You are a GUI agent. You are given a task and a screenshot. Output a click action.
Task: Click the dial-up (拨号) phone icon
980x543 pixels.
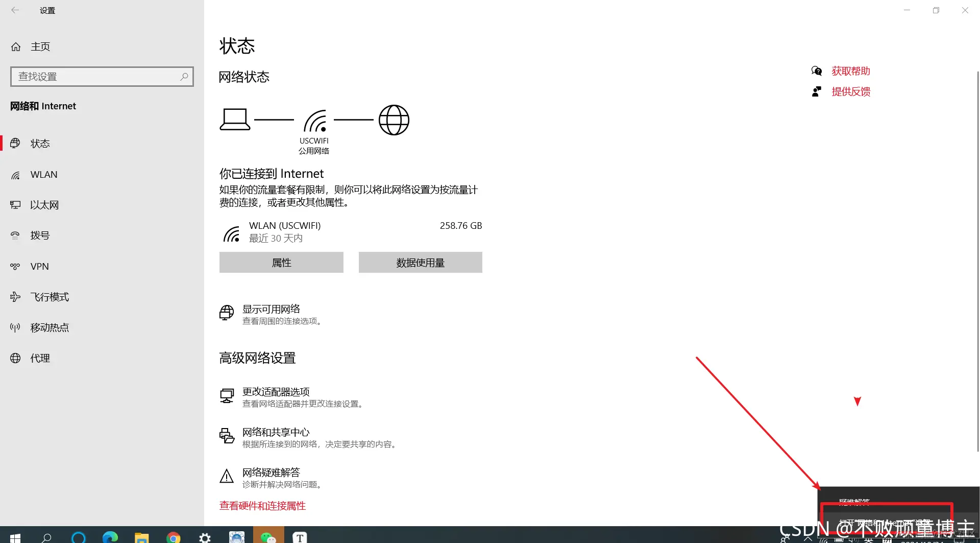coord(15,235)
